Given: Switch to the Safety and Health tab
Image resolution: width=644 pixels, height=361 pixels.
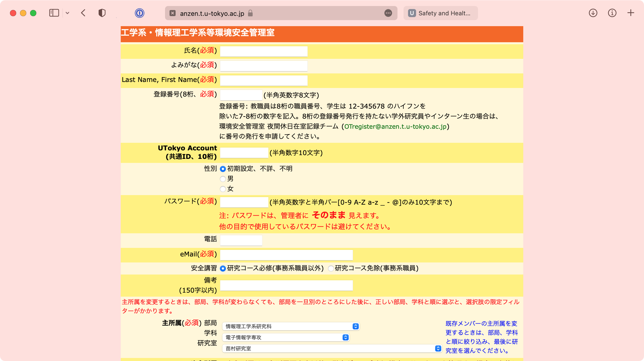Looking at the screenshot, I should coord(440,13).
